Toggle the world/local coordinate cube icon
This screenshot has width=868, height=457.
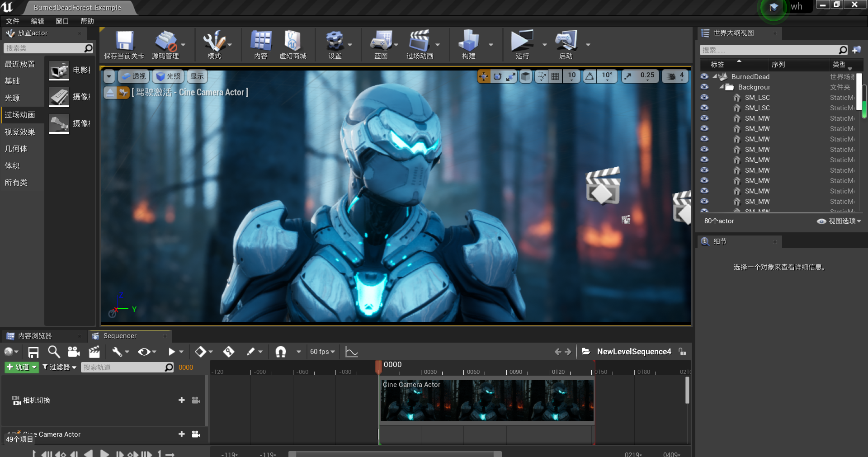click(526, 76)
